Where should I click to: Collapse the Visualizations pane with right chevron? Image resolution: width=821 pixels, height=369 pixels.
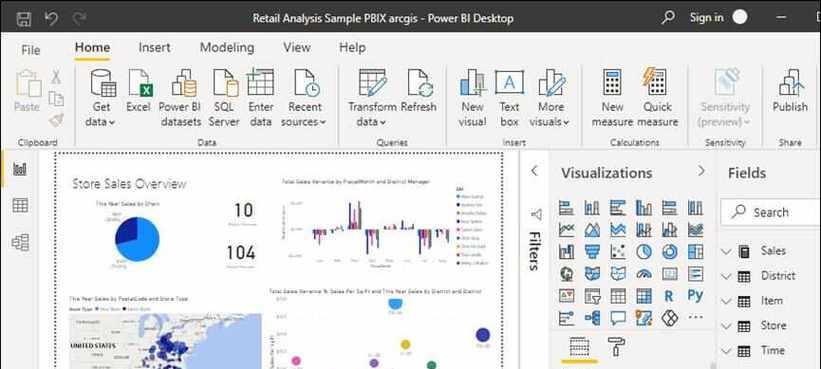pos(701,171)
